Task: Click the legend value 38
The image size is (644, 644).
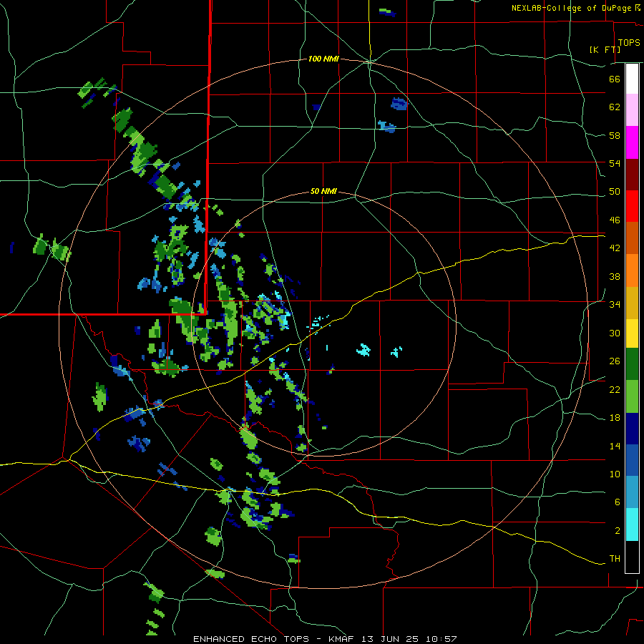Action: (x=615, y=276)
